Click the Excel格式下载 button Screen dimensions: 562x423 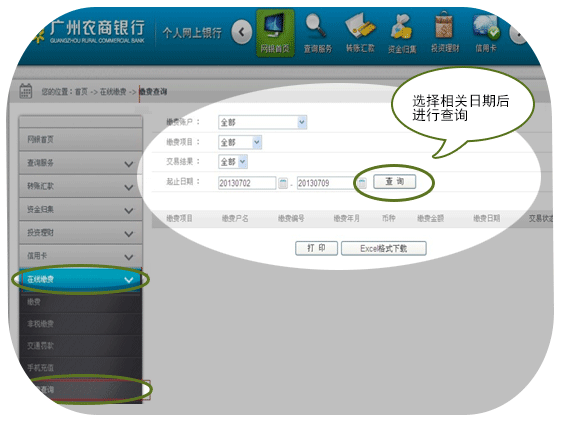pos(384,248)
